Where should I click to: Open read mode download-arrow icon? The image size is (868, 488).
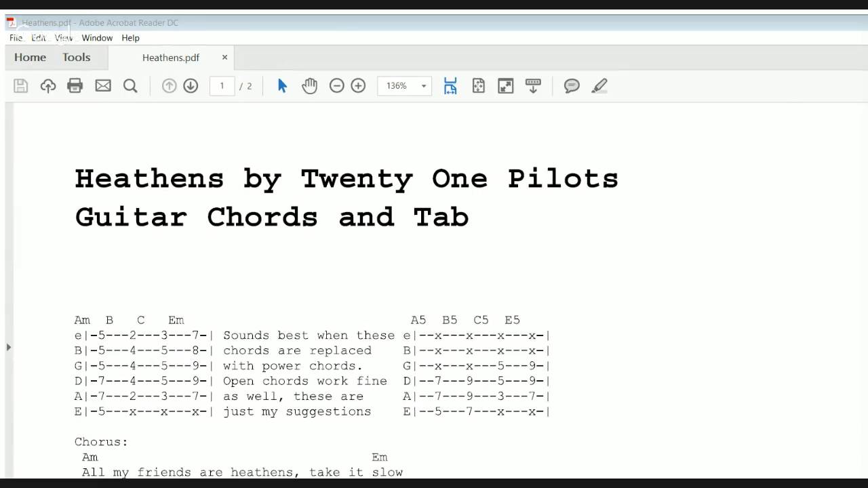(533, 86)
